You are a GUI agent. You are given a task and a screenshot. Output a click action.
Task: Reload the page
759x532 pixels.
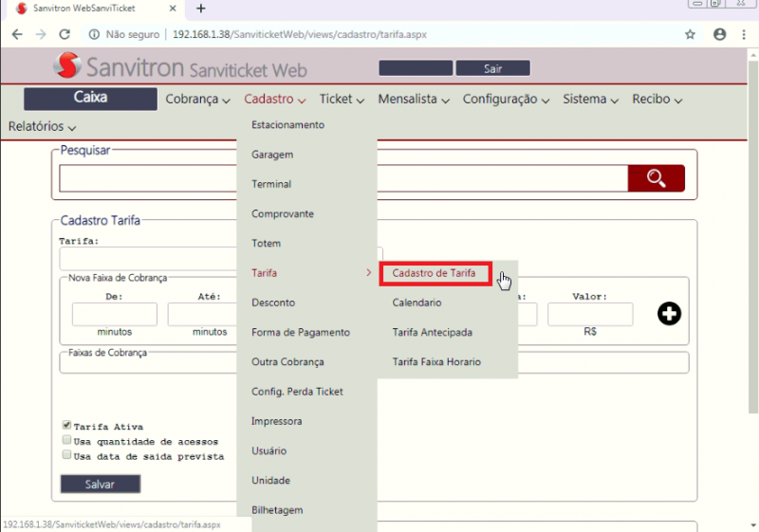tap(65, 34)
